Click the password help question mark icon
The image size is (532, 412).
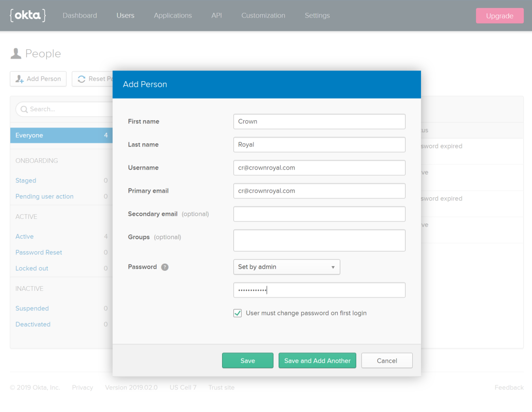click(164, 267)
